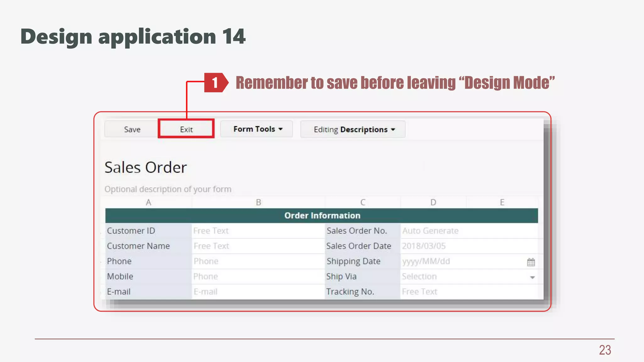
Task: Open the Editing Descriptions dropdown
Action: point(353,129)
